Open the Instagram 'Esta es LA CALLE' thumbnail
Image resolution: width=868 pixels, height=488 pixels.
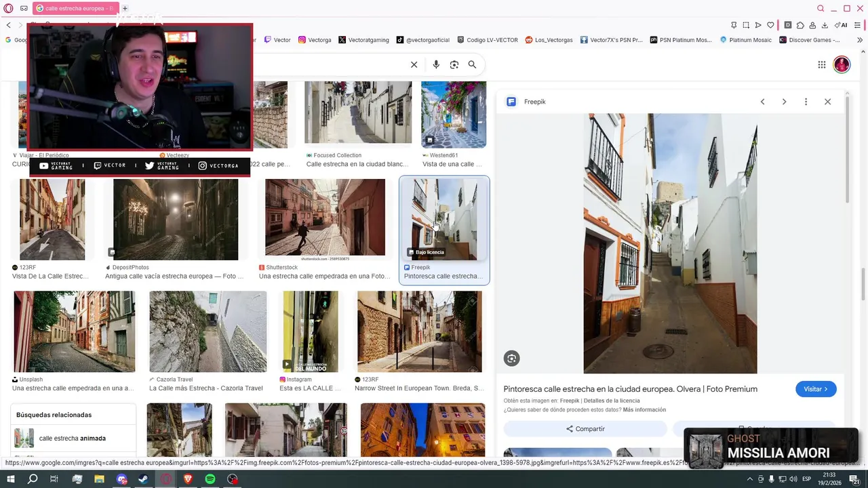[x=311, y=331]
